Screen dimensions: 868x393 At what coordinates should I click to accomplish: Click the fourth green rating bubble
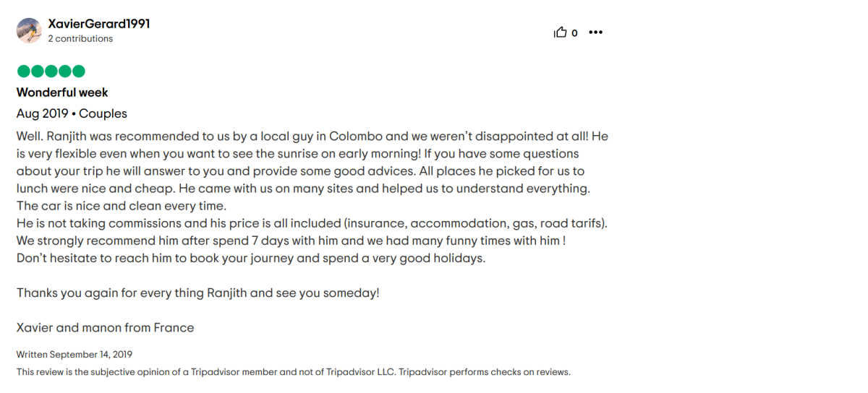tap(64, 71)
